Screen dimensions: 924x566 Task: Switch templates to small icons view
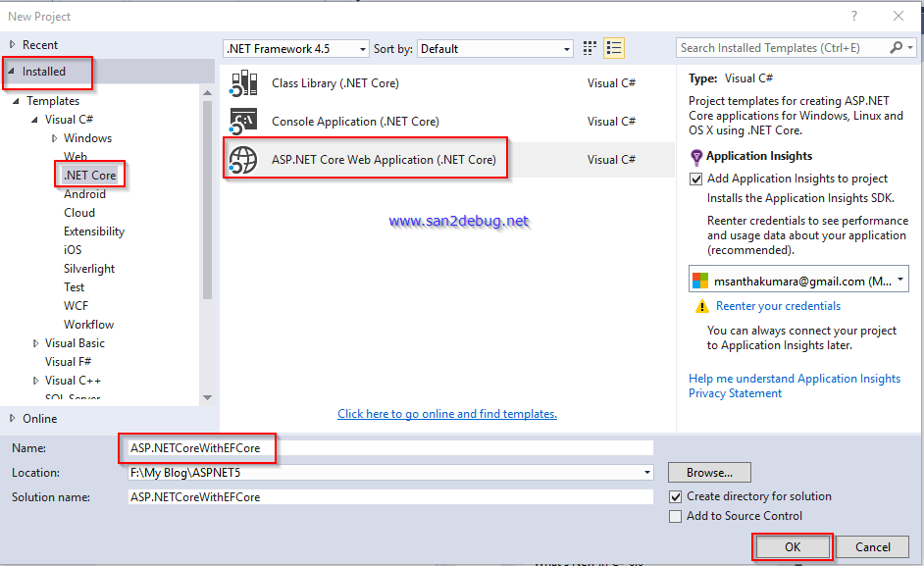589,47
